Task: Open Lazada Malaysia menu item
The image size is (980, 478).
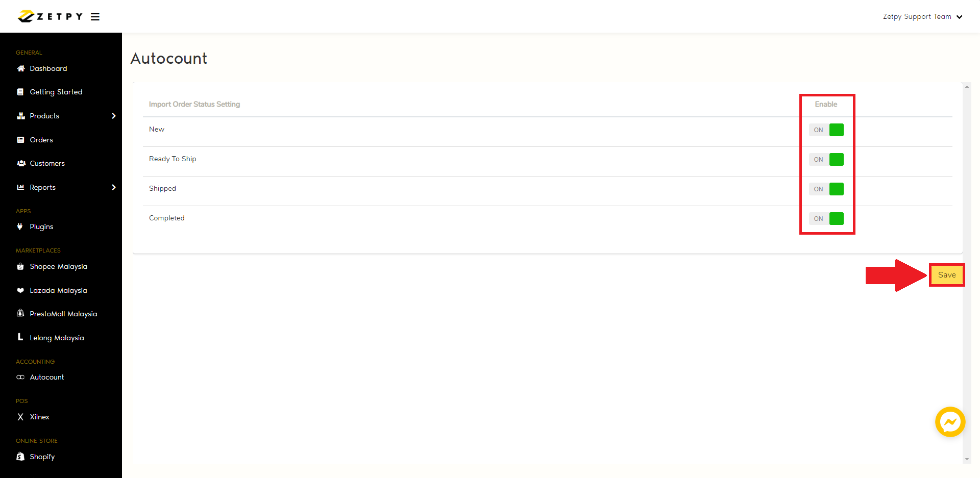Action: (58, 290)
